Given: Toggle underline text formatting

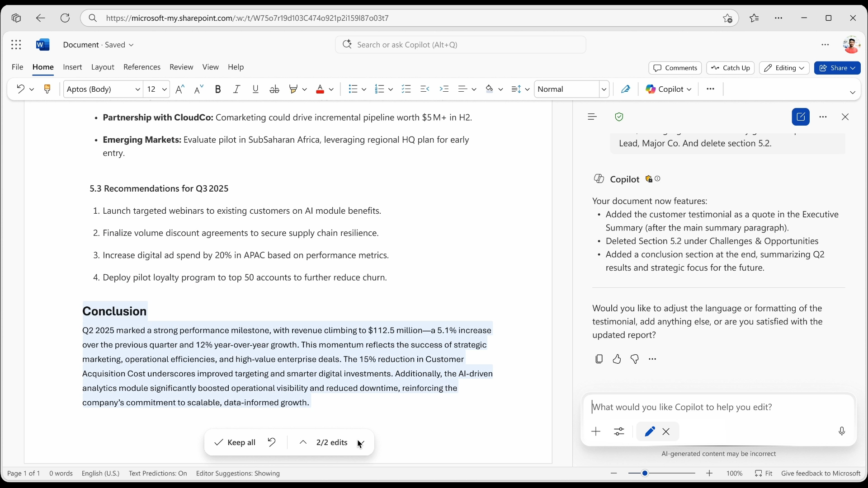Looking at the screenshot, I should click(x=255, y=89).
